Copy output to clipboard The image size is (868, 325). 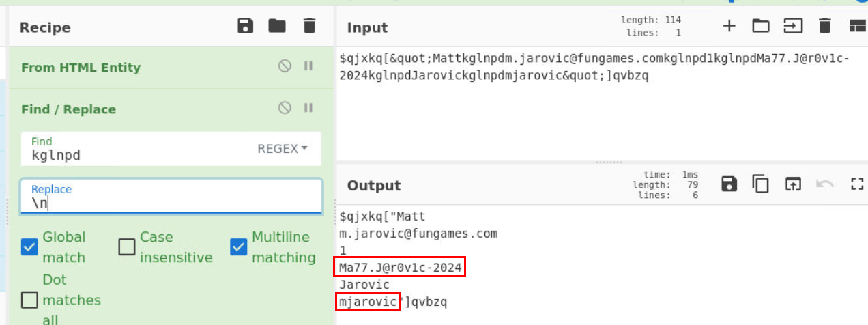tap(760, 184)
